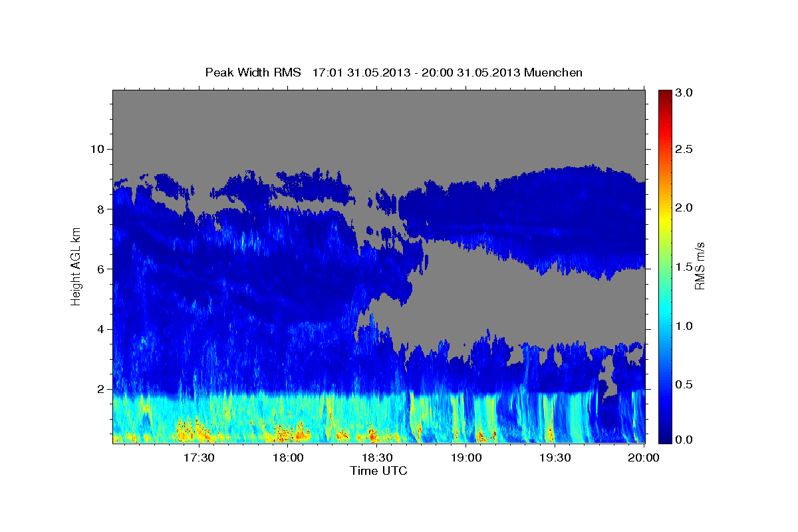Click the height tick label 2
The height and width of the screenshot is (532, 798).
(x=102, y=389)
